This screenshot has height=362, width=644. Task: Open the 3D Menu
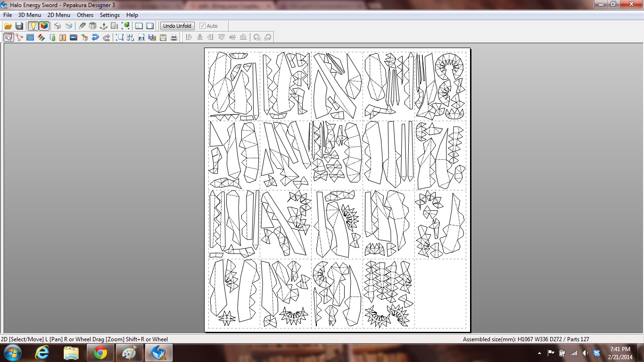(30, 15)
